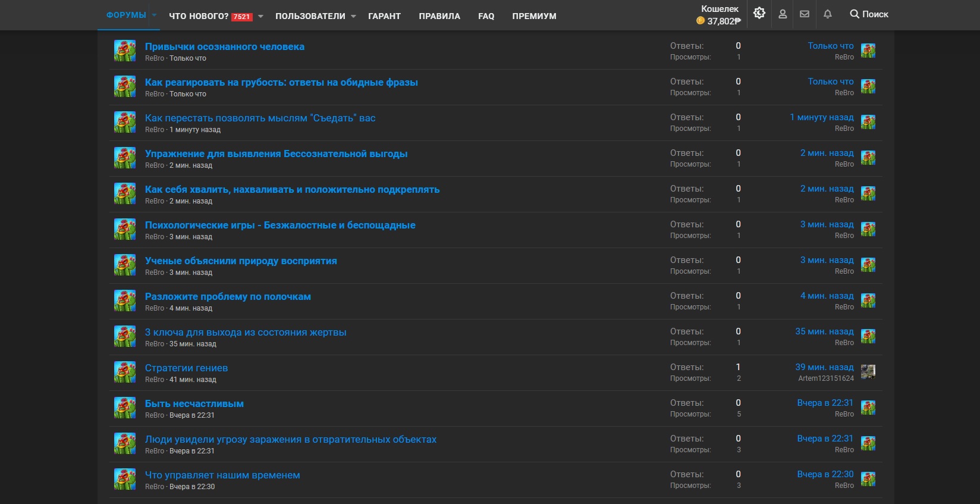This screenshot has width=980, height=504.
Task: Expand the Что нового dropdown arrow
Action: coord(260,16)
